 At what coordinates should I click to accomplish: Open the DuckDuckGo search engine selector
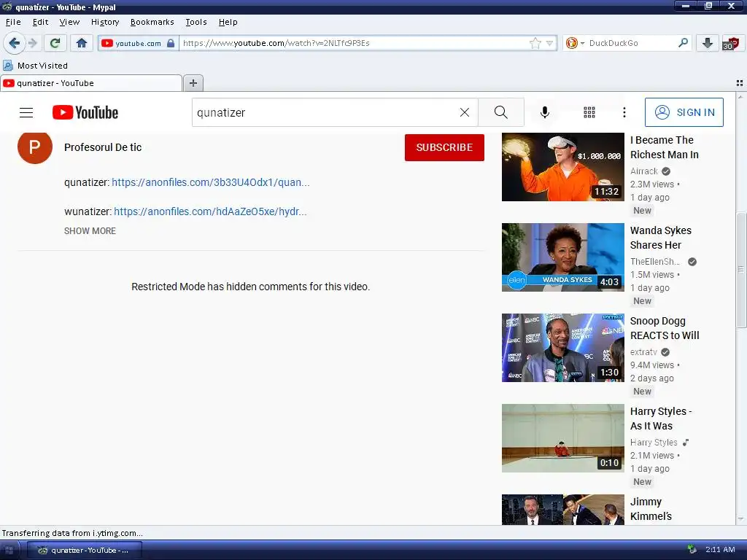click(x=575, y=43)
